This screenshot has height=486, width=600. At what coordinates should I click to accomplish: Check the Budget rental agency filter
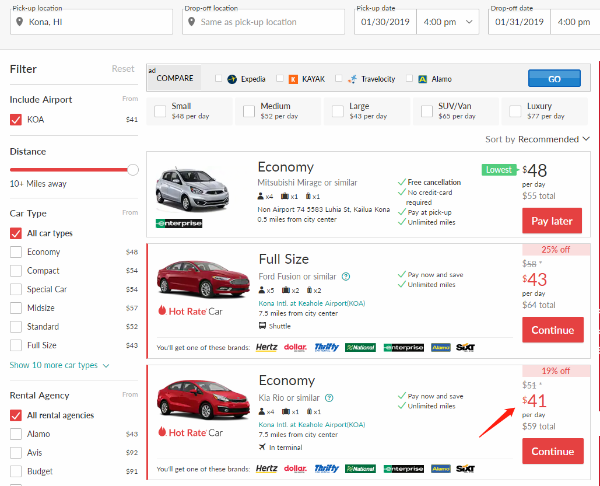click(x=16, y=471)
